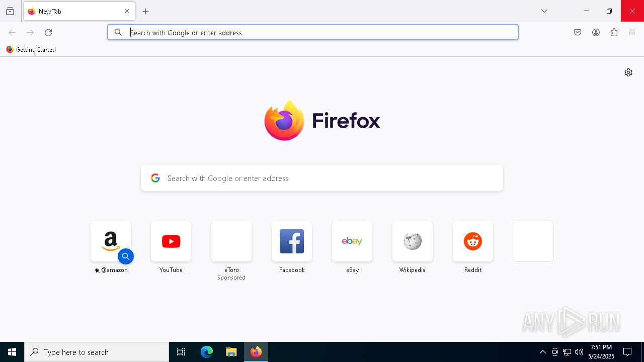The image size is (644, 362).
Task: Open network status tray icon
Action: (567, 352)
